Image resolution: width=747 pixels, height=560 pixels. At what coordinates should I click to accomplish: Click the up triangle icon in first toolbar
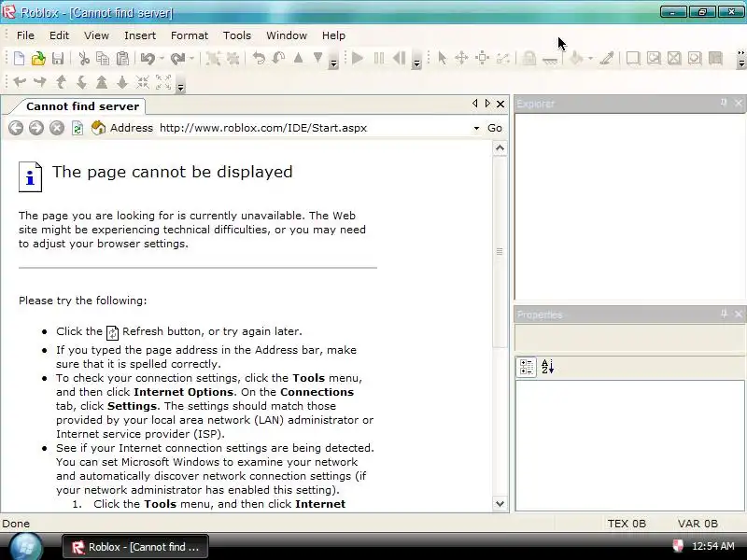(298, 58)
